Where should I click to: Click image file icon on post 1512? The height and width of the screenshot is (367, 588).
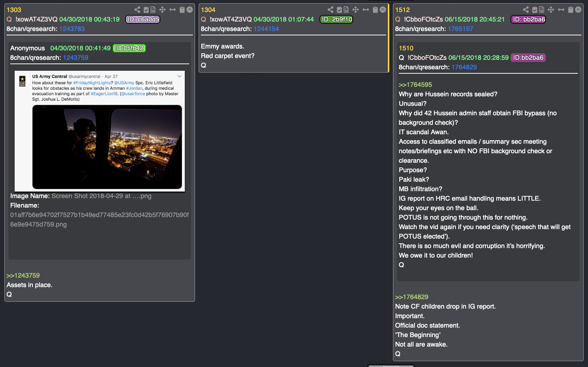click(541, 10)
